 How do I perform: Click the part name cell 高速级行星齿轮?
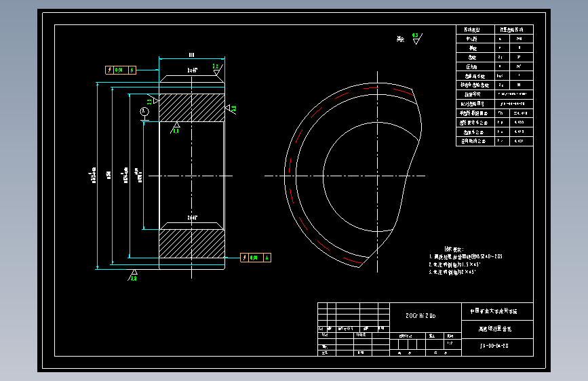[497, 329]
